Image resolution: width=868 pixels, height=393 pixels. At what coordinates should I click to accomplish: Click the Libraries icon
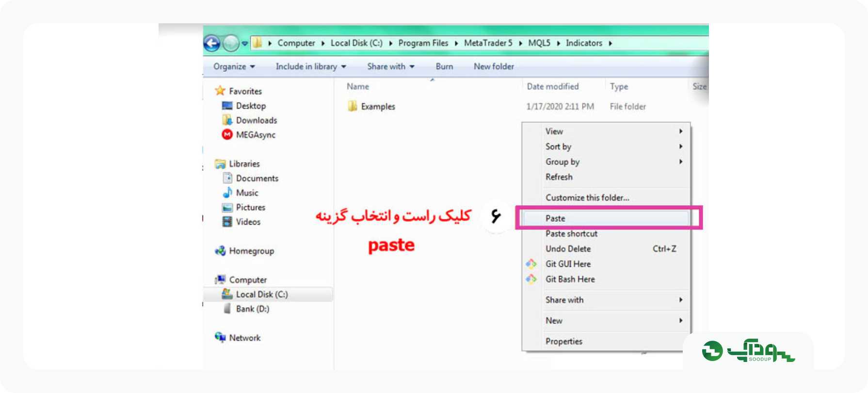click(220, 164)
